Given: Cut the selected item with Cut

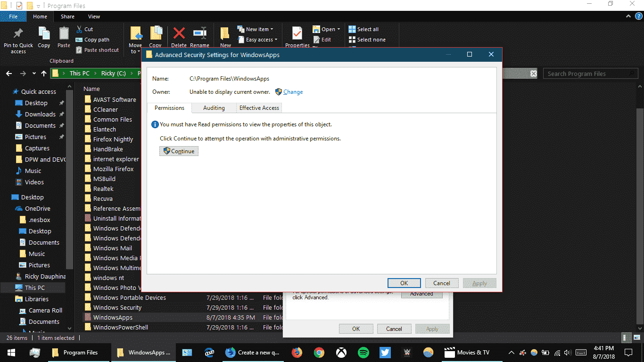Looking at the screenshot, I should (84, 29).
